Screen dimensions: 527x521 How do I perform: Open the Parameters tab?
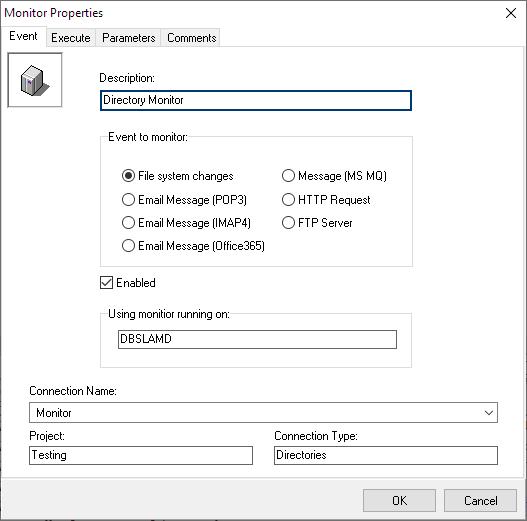pos(128,38)
